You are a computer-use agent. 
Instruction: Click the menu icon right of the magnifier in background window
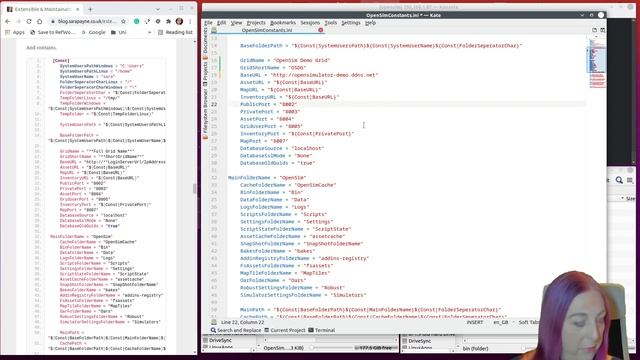pos(630,180)
